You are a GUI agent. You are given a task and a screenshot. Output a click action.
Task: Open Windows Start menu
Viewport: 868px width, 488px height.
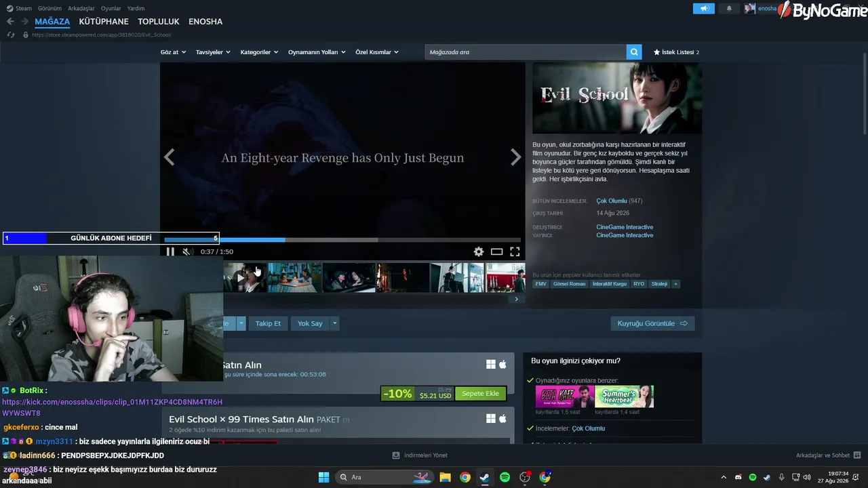pos(323,477)
